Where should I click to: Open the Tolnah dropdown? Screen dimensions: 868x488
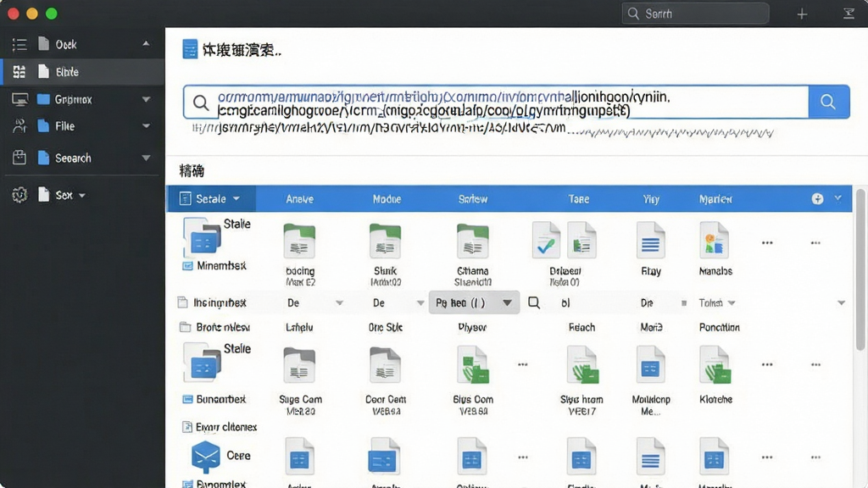coord(717,302)
